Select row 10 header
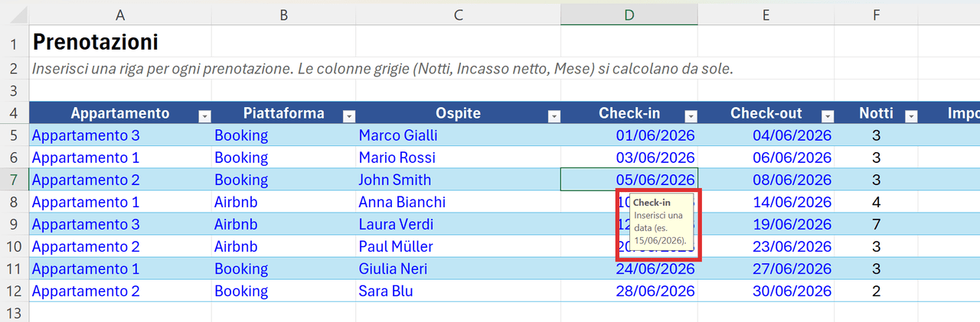 14,246
